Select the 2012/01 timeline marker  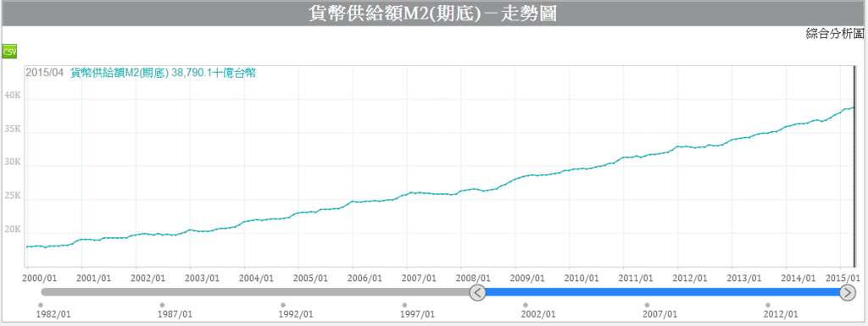coord(768,305)
